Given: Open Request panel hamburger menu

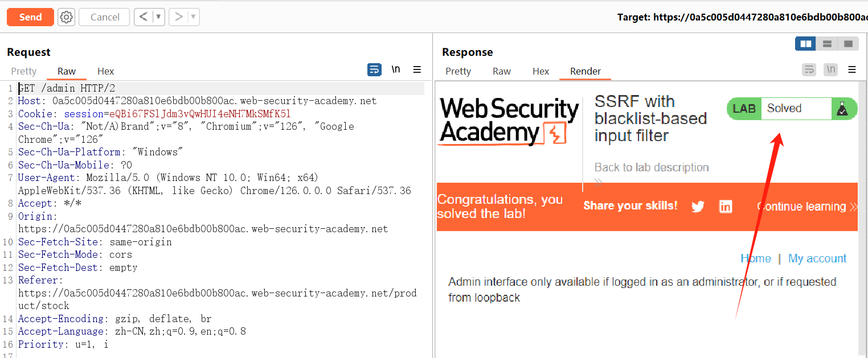Looking at the screenshot, I should 417,69.
